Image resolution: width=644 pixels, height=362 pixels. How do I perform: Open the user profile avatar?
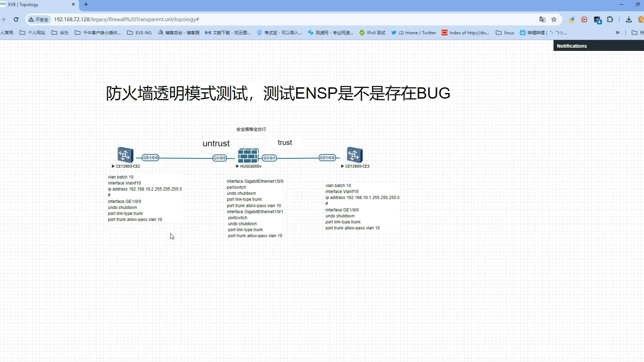point(641,19)
